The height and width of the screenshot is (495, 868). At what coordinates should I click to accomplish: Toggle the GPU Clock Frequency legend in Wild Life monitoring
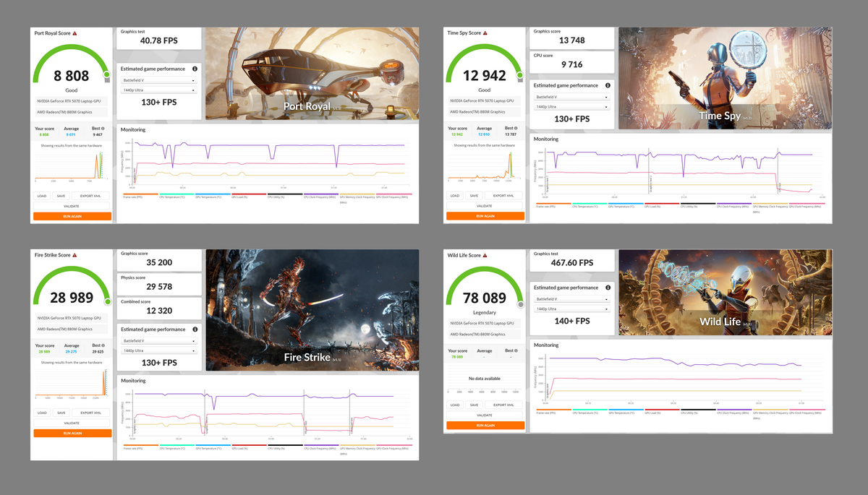click(x=807, y=410)
